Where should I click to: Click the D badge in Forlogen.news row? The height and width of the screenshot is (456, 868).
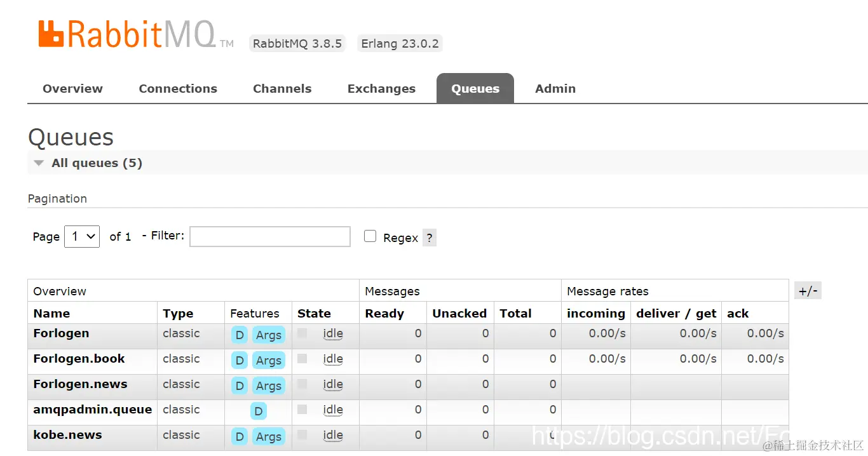click(240, 386)
